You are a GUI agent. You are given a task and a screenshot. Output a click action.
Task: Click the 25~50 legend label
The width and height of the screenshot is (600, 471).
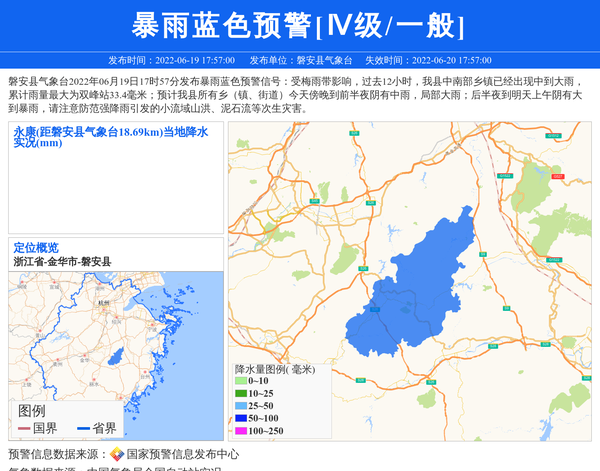click(x=261, y=406)
